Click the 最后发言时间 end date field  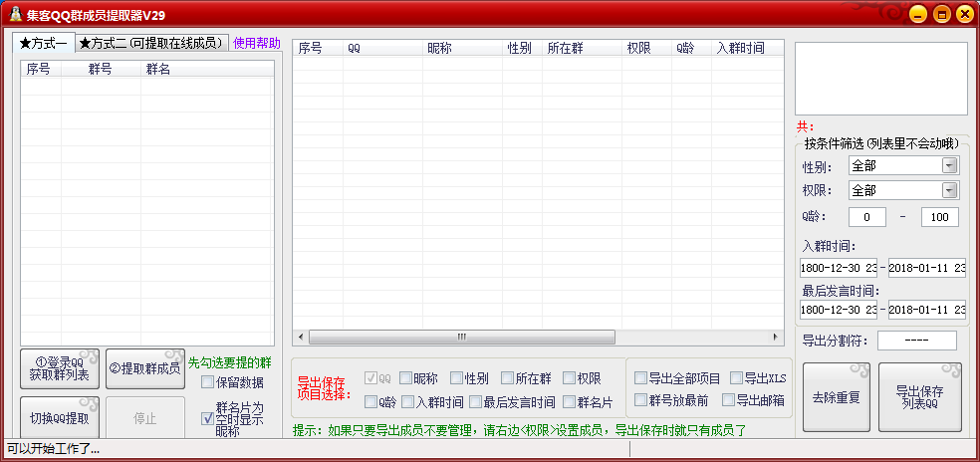(x=927, y=310)
